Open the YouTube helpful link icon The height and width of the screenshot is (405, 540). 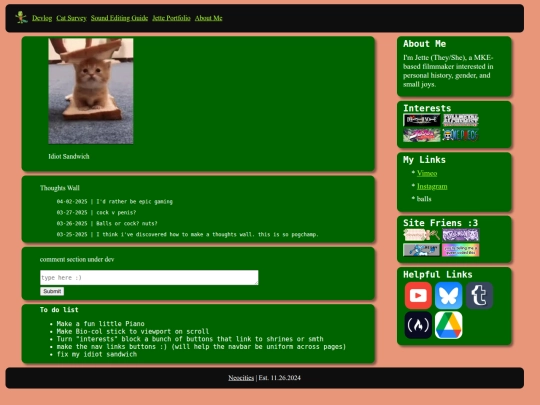pyautogui.click(x=418, y=295)
